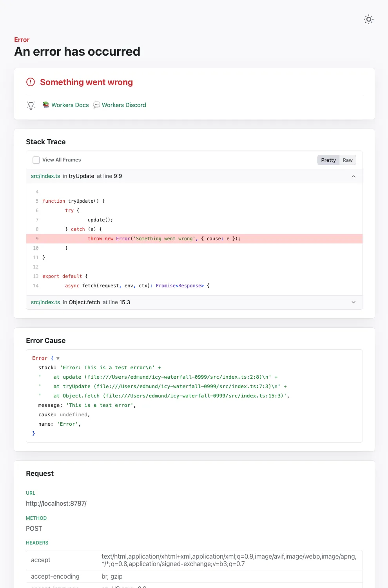Viewport: 388px width, 588px height.
Task: Collapse the tryUpdate frame chevron
Action: pos(353,176)
